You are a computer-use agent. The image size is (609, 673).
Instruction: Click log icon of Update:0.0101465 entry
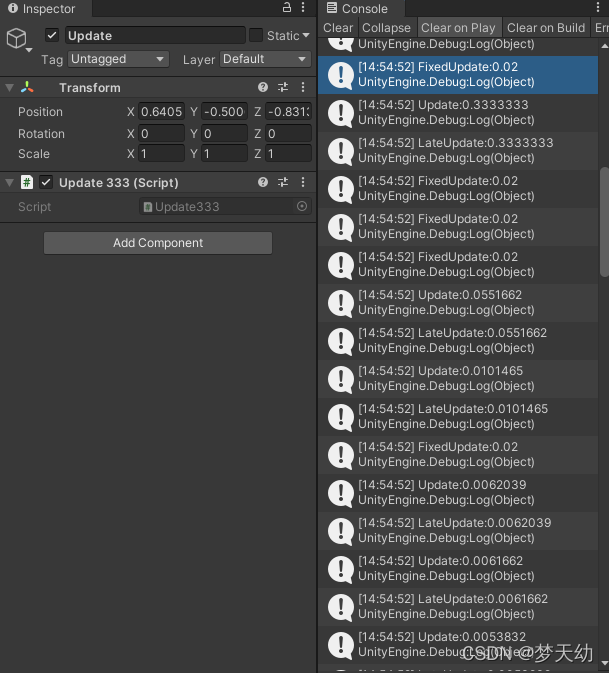point(341,379)
